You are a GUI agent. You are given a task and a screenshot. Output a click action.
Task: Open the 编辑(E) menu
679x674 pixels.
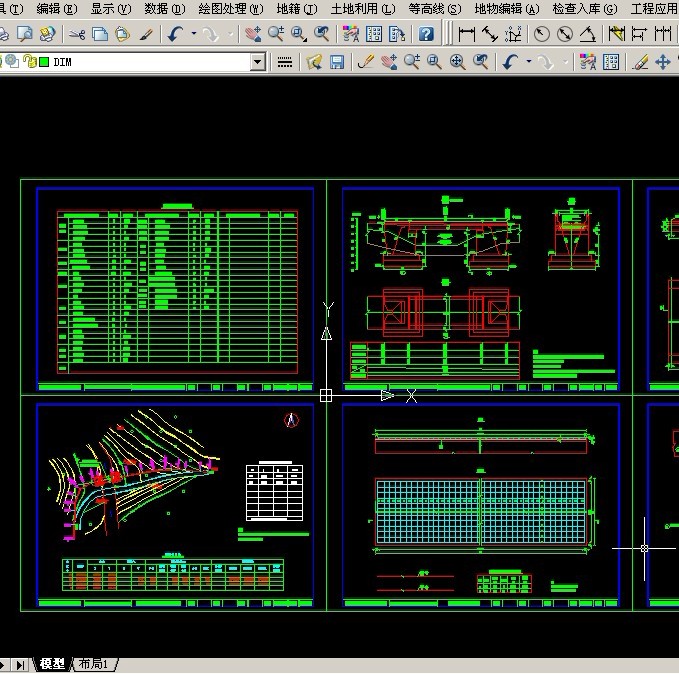click(57, 9)
